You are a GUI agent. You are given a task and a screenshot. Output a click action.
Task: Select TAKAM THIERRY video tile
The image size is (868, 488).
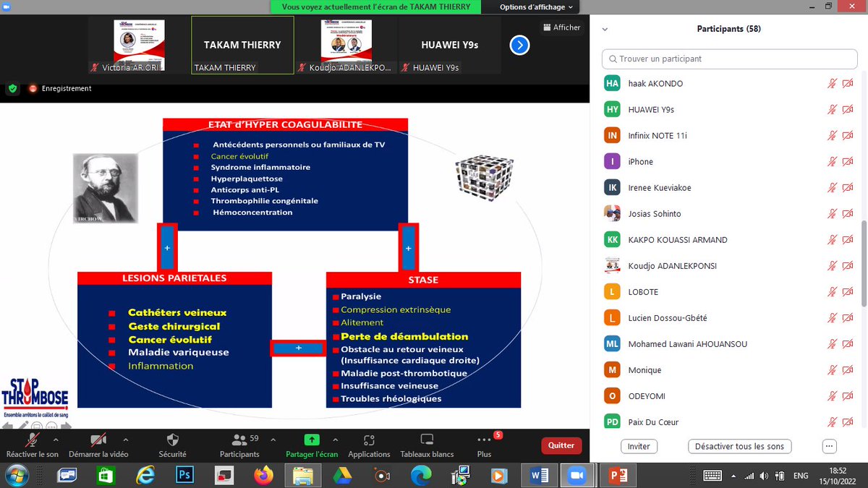(242, 45)
